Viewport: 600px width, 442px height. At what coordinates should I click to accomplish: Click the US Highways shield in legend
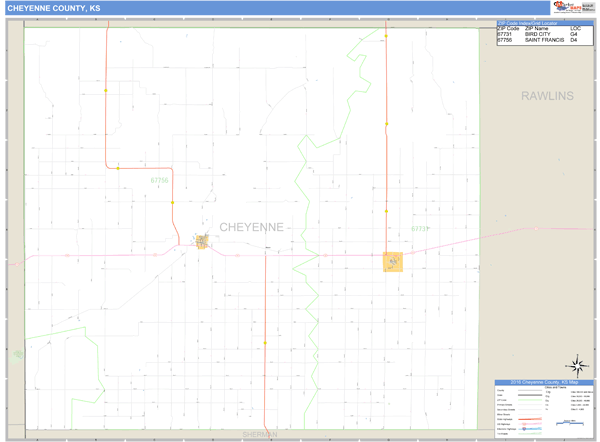point(524,424)
